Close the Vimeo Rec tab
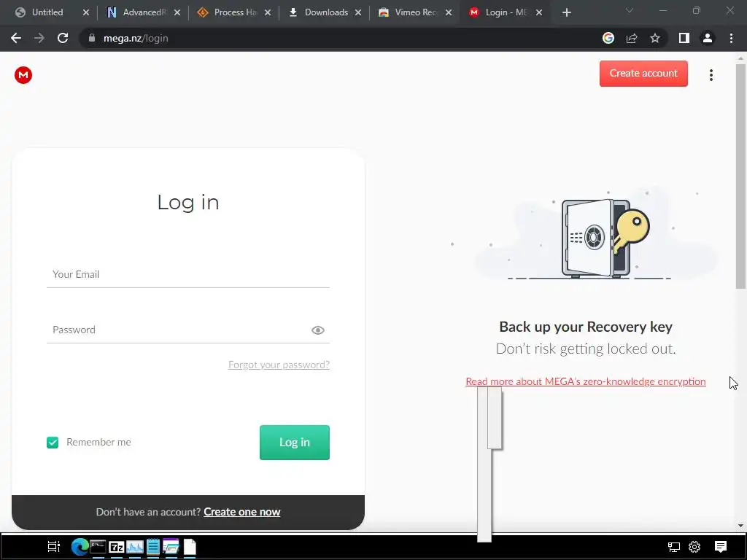Viewport: 747px width, 560px height. click(449, 12)
